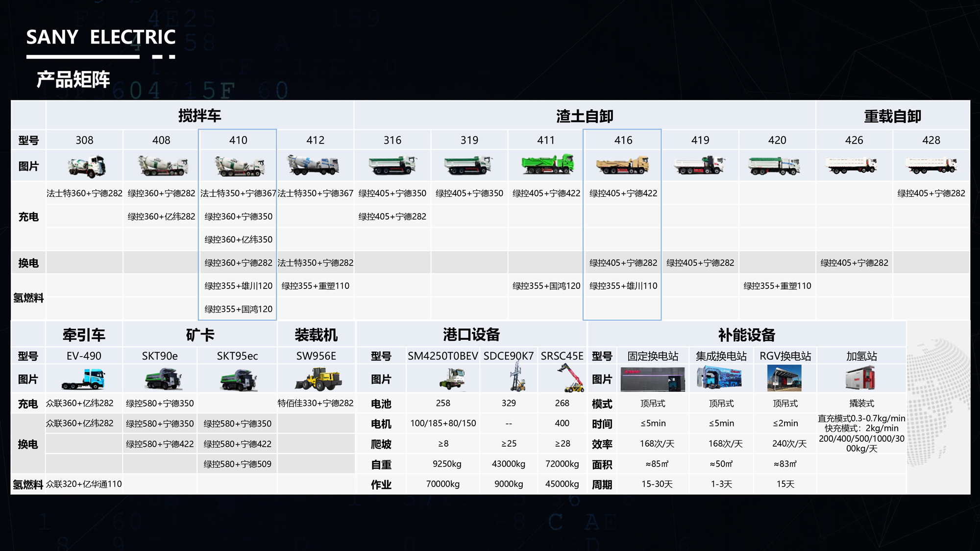This screenshot has height=551, width=980.
Task: Click the dump truck image under model 316
Action: tap(392, 166)
